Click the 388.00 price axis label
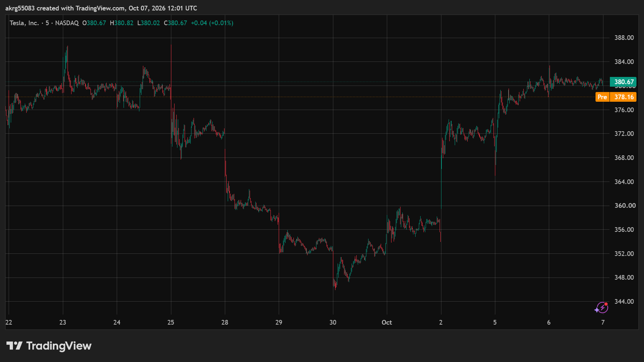This screenshot has width=644, height=362. pos(624,38)
